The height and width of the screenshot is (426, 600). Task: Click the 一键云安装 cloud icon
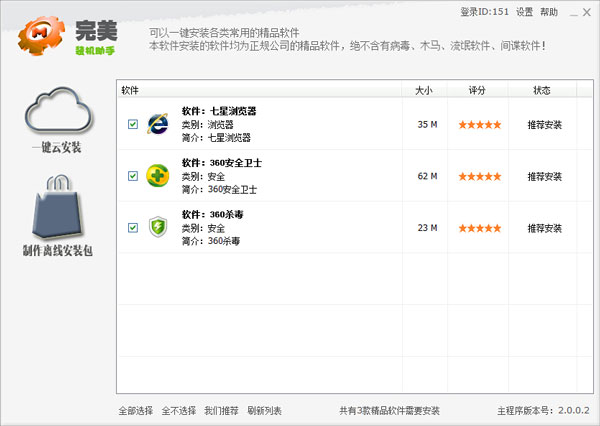(x=58, y=112)
